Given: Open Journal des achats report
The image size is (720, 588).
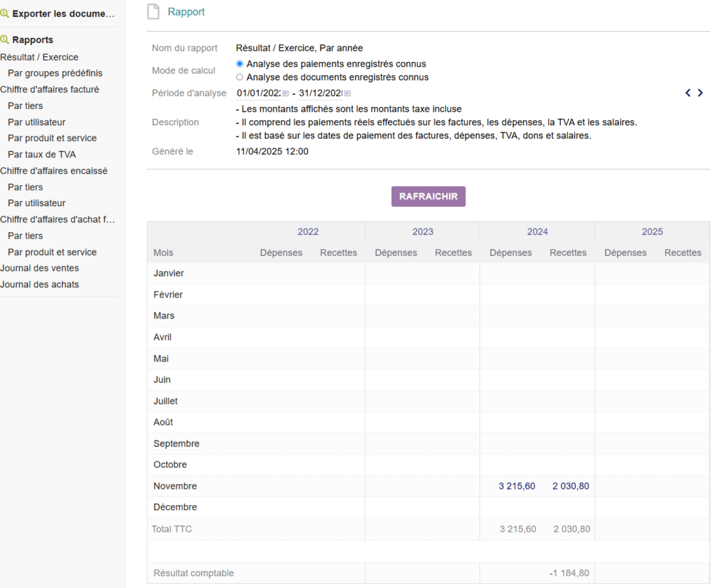Looking at the screenshot, I should tap(39, 284).
